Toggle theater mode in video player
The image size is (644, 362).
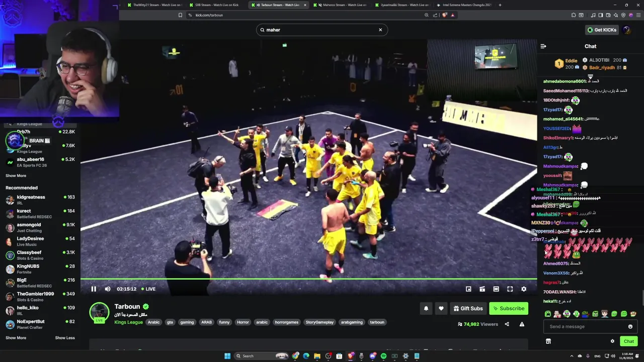click(x=496, y=289)
